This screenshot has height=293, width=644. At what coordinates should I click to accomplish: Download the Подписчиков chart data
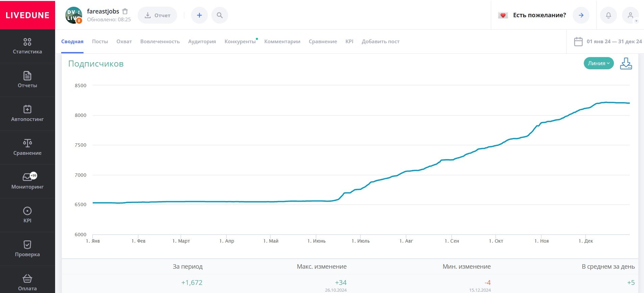pyautogui.click(x=626, y=64)
